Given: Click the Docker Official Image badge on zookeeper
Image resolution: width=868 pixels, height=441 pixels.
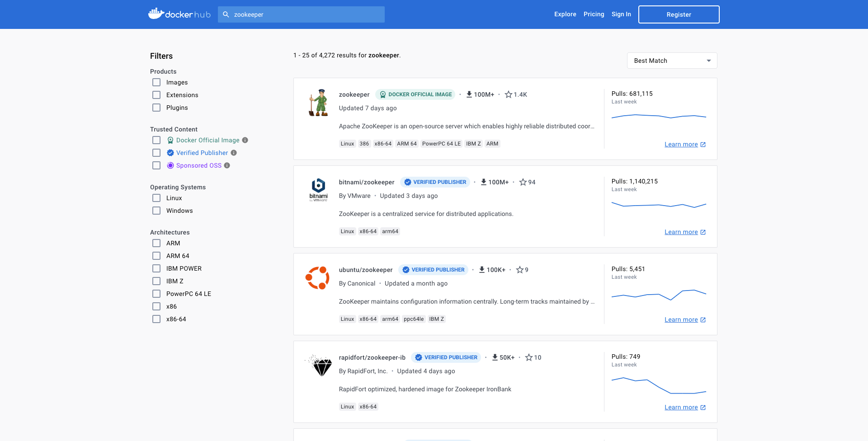Looking at the screenshot, I should (415, 94).
